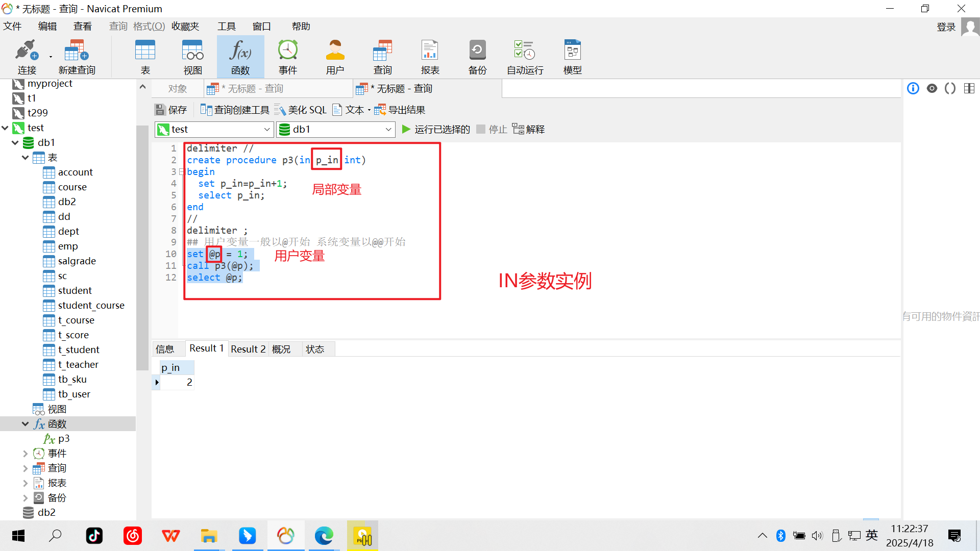Image resolution: width=980 pixels, height=551 pixels.
Task: Open the 表 tables toolbar icon
Action: 145,57
